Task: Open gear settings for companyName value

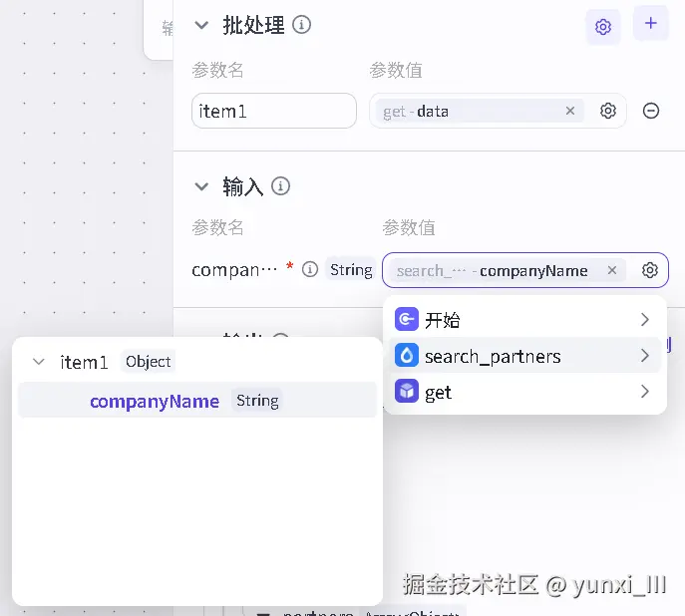Action: 650,270
